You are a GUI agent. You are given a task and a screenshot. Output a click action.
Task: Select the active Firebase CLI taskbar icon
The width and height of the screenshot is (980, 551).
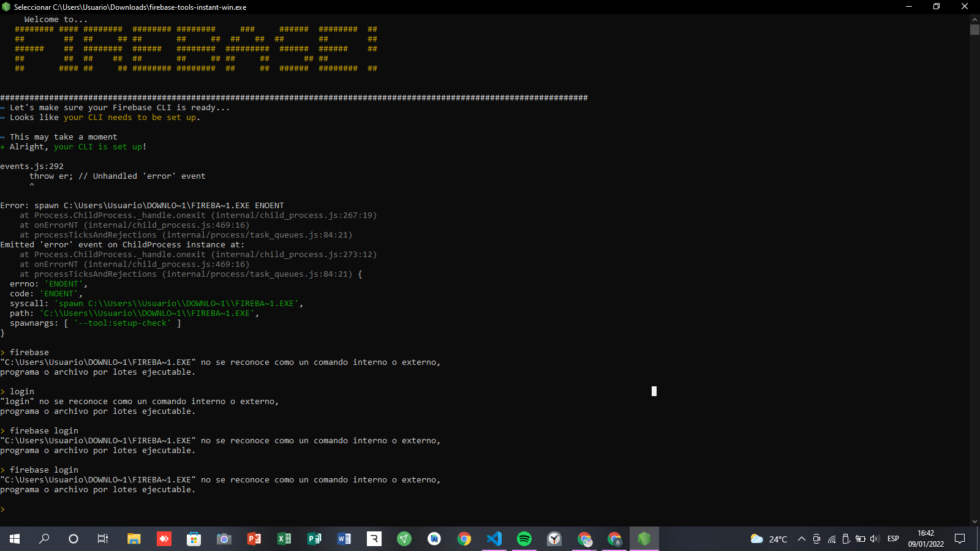tap(644, 539)
